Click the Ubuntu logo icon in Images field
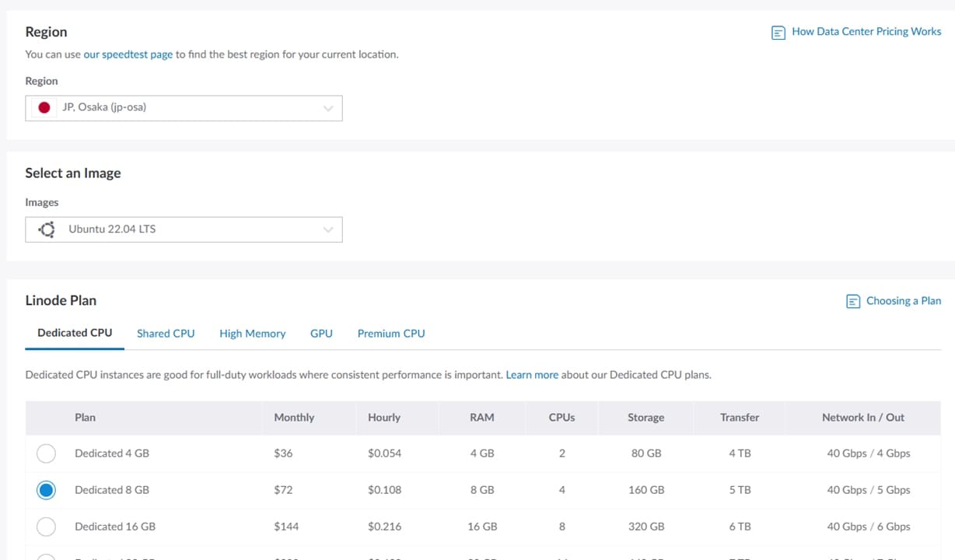 47,229
